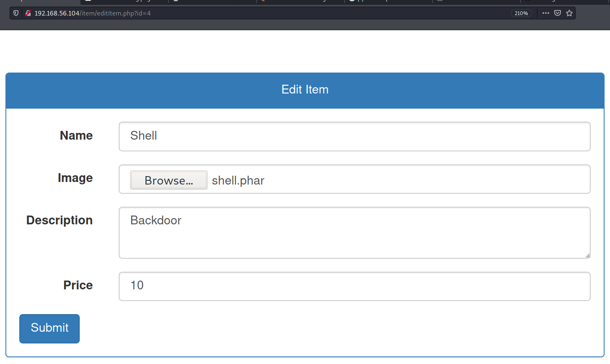Focus the Price field containing 10
This screenshot has height=364, width=610.
355,286
